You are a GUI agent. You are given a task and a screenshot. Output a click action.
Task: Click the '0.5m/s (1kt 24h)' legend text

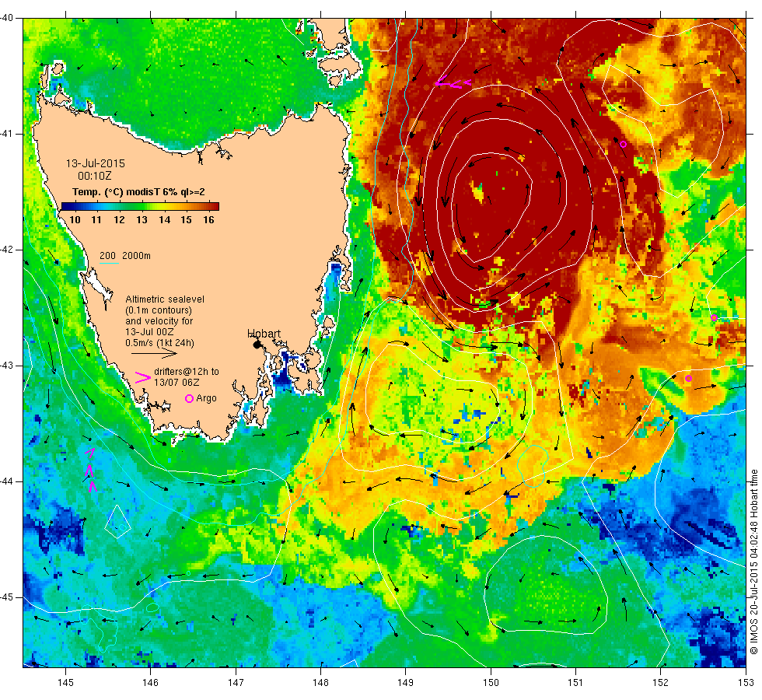tap(159, 343)
